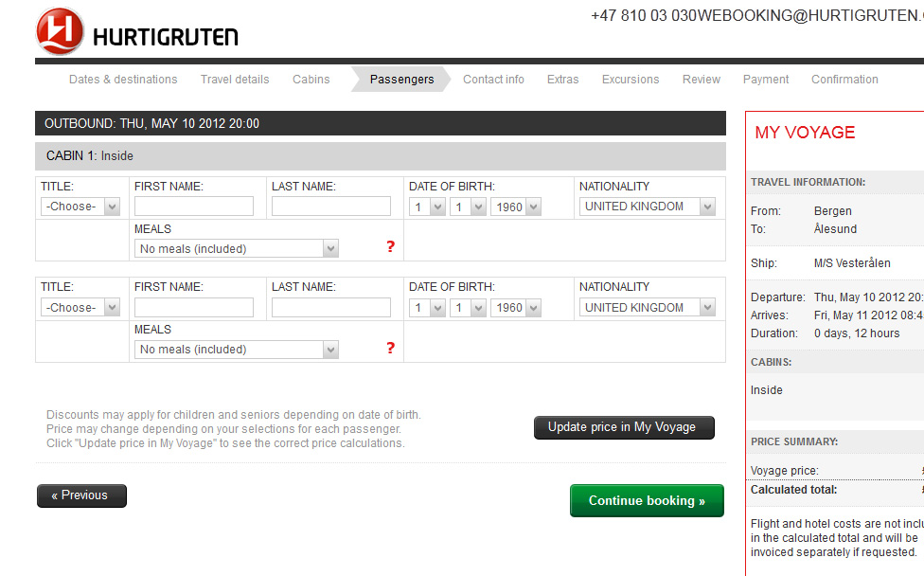Focus second passenger Last Name field

[x=331, y=307]
